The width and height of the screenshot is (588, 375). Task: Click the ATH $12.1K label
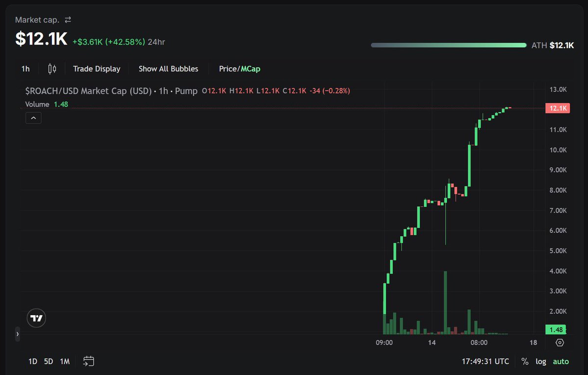pos(553,46)
